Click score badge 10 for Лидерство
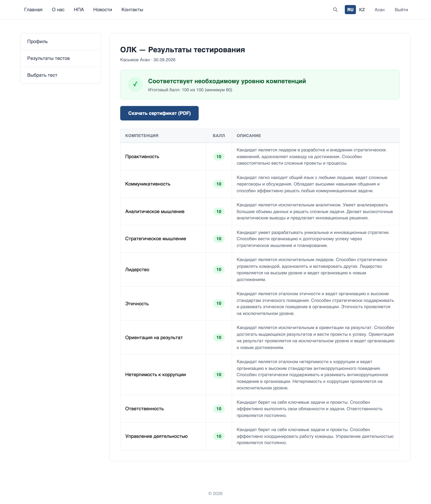The width and height of the screenshot is (431, 504). click(219, 270)
